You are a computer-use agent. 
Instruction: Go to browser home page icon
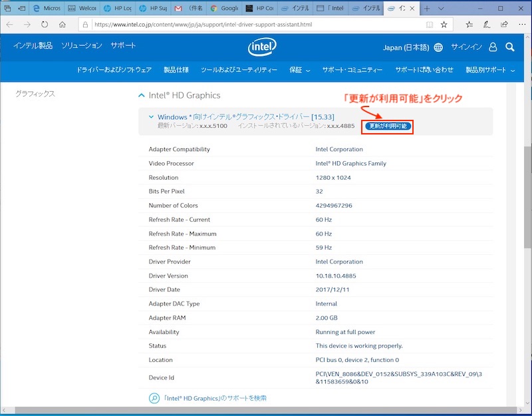63,24
